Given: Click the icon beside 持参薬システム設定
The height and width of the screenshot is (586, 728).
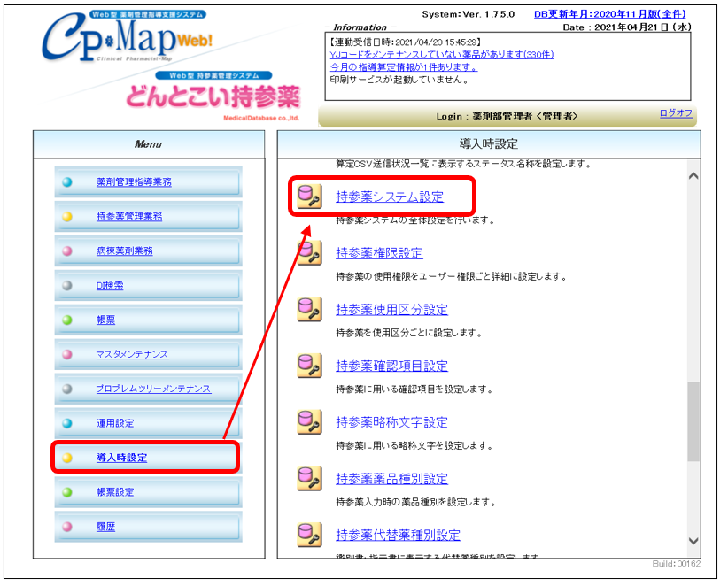Looking at the screenshot, I should click(x=309, y=197).
